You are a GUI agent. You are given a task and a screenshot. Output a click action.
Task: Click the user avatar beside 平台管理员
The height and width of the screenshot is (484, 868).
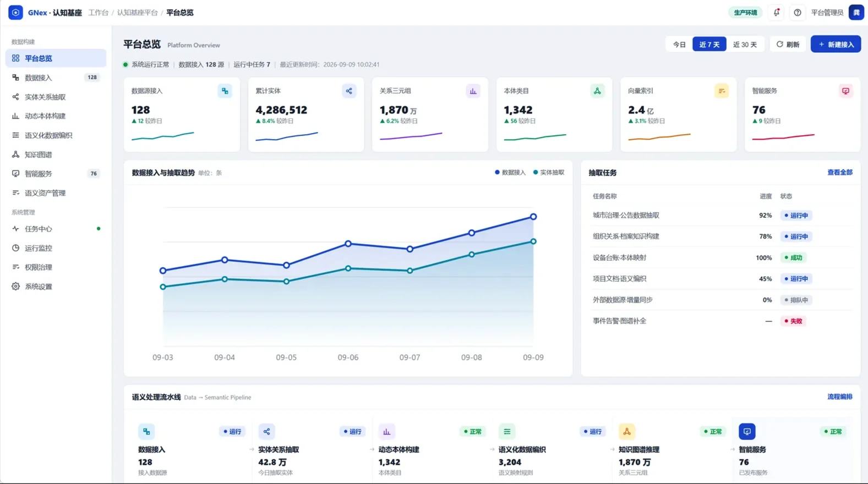[x=856, y=12]
